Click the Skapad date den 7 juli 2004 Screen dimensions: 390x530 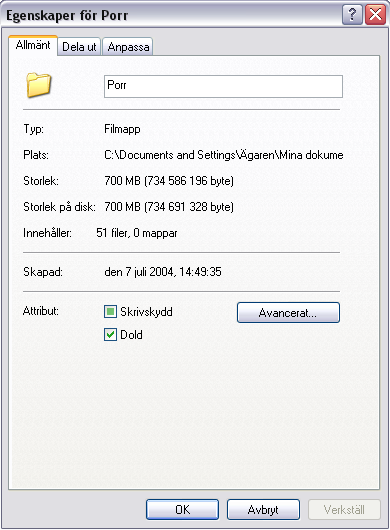coord(139,272)
